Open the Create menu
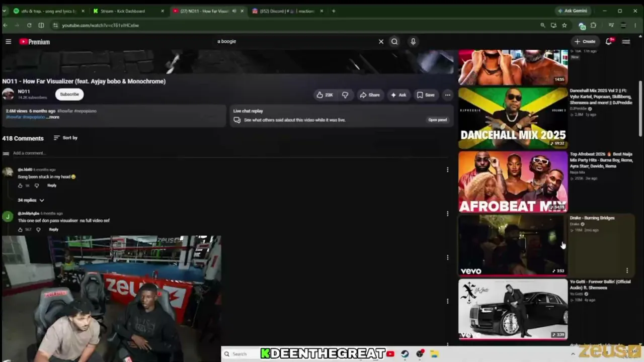 click(585, 42)
